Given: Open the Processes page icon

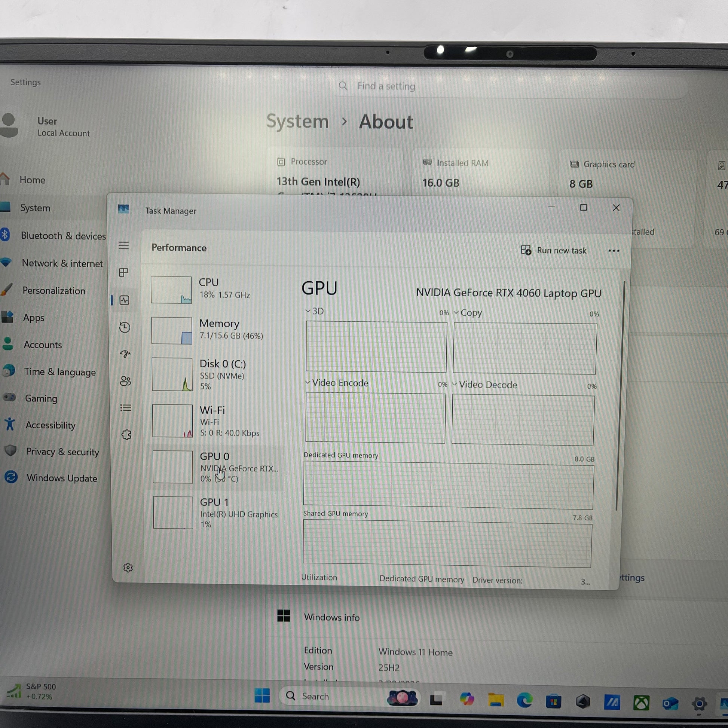Looking at the screenshot, I should click(x=123, y=272).
